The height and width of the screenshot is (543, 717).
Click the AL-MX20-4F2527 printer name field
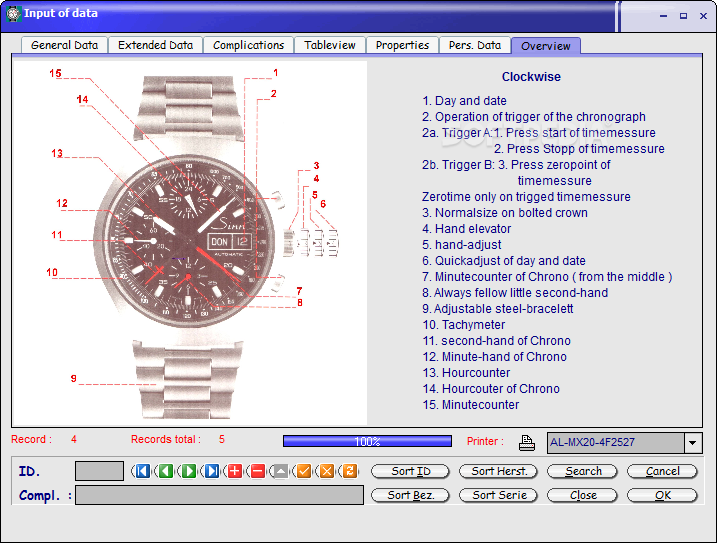(x=616, y=443)
